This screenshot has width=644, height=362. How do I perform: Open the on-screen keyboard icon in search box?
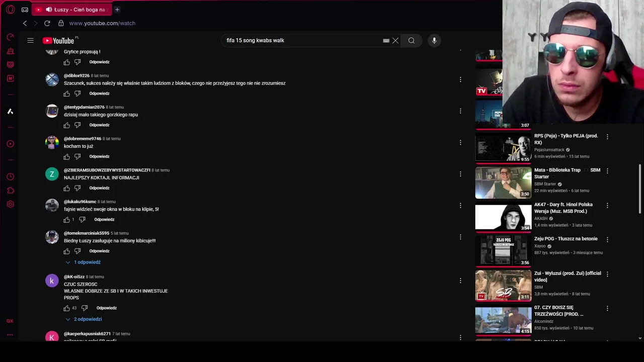pyautogui.click(x=386, y=41)
